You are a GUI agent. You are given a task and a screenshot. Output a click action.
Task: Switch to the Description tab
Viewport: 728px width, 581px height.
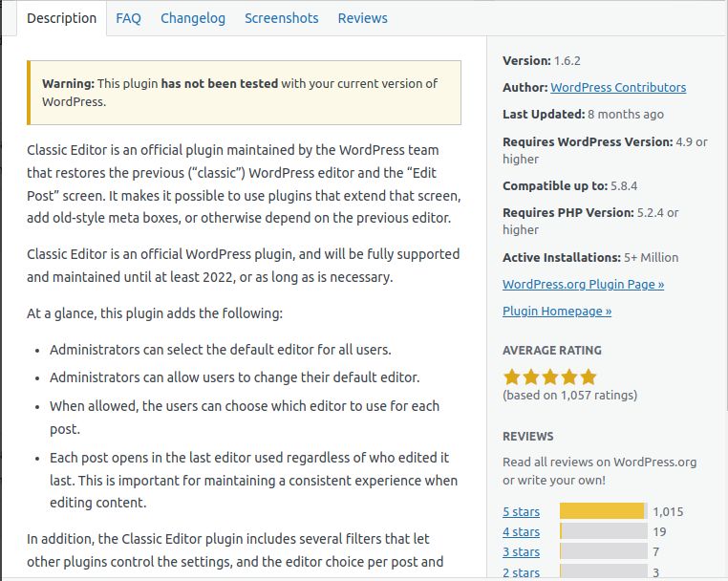tap(62, 18)
